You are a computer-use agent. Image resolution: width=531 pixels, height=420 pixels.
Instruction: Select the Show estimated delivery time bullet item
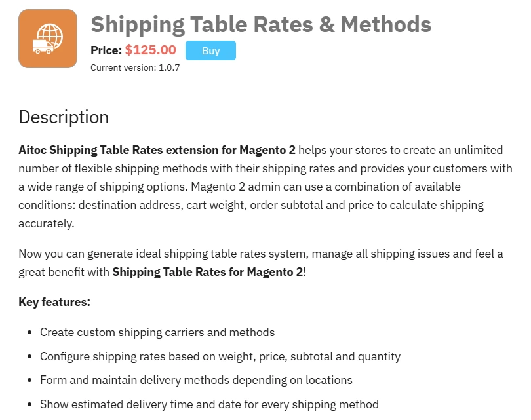[210, 404]
